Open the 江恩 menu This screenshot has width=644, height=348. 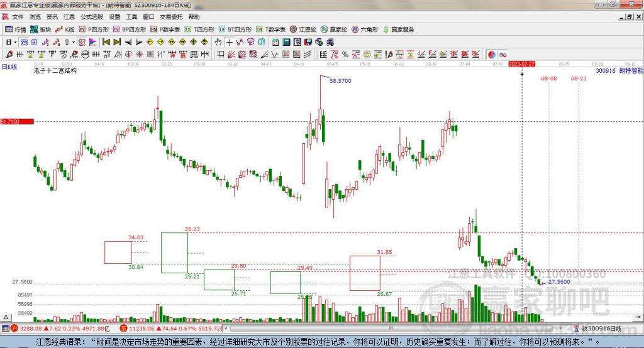(x=69, y=17)
